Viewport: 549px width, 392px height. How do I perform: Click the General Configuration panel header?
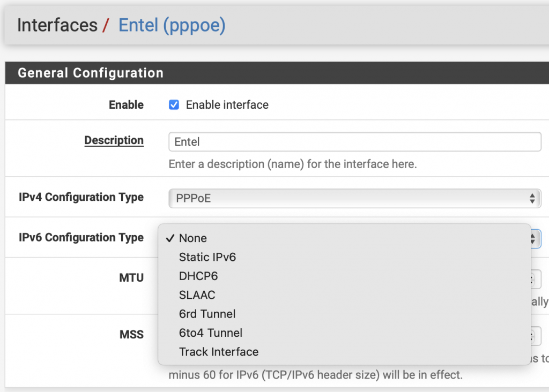click(90, 73)
